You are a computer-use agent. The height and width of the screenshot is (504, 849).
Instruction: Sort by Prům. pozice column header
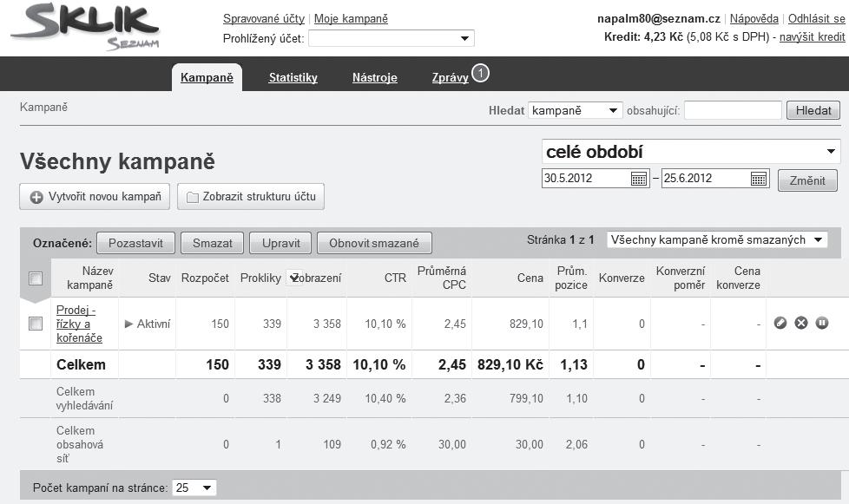pos(571,278)
